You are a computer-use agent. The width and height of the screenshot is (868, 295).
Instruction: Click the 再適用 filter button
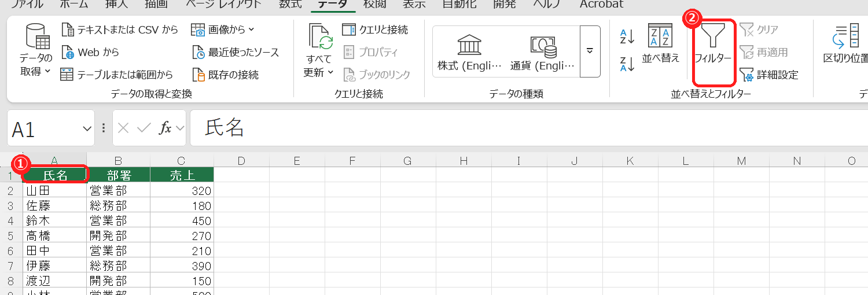click(763, 52)
